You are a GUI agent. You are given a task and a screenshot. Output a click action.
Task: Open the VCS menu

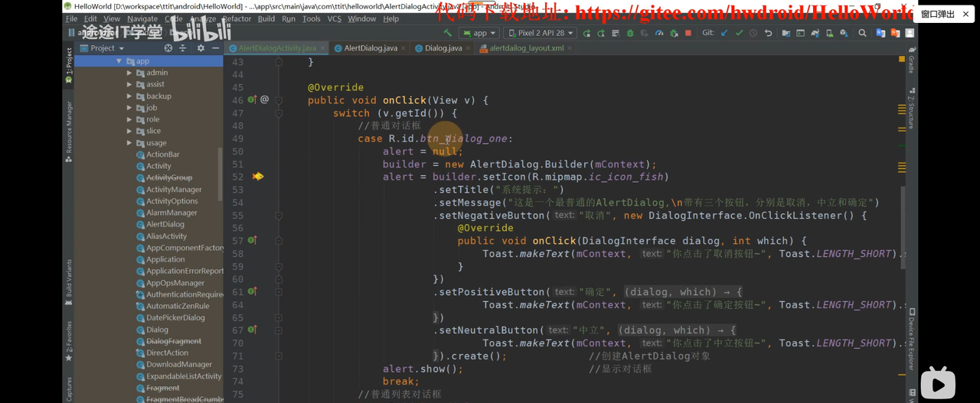click(334, 18)
